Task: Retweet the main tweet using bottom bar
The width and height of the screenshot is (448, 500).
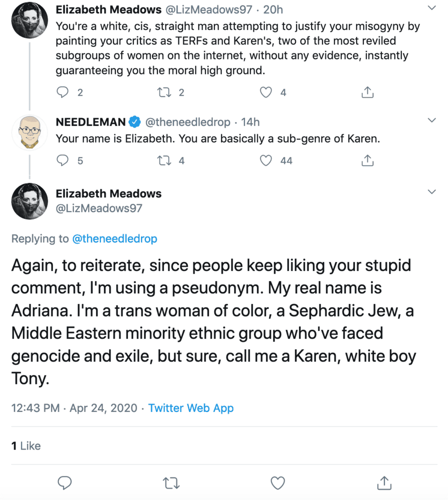Action: click(x=171, y=483)
